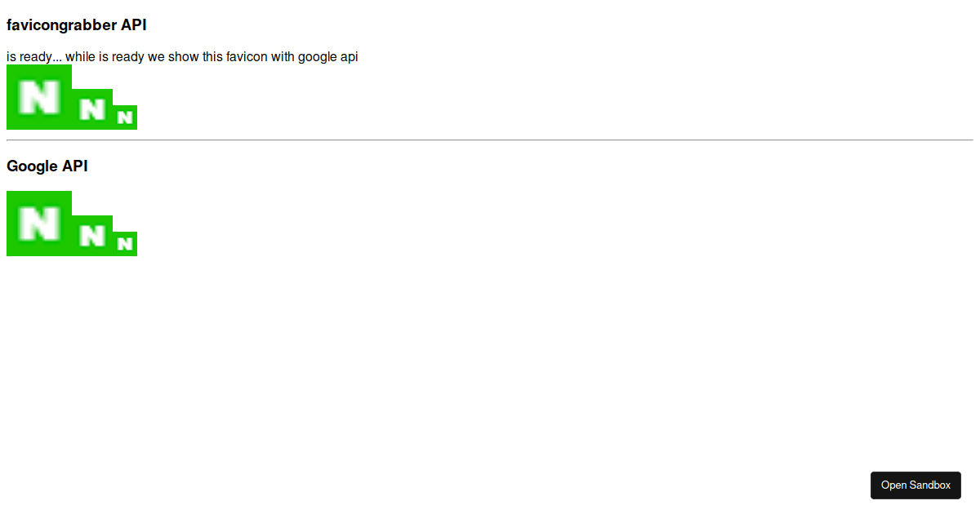
Task: Click the empty area below Google API favicons
Action: 327,343
